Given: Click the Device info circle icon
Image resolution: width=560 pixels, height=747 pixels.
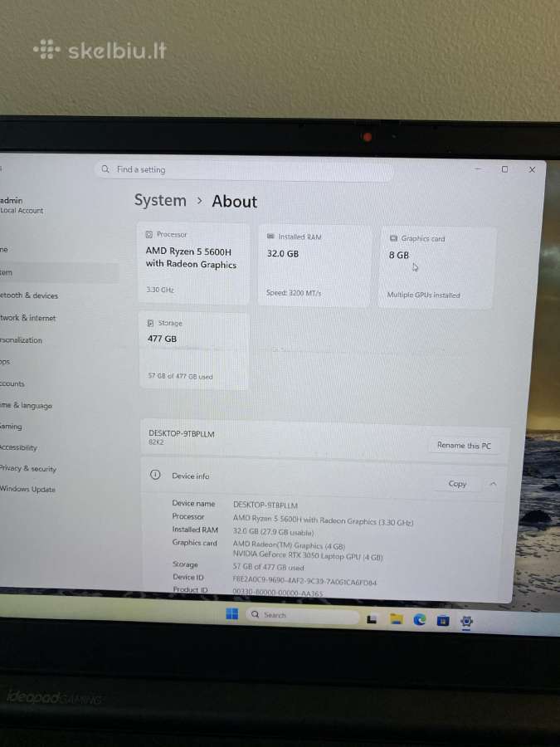Looking at the screenshot, I should 155,475.
